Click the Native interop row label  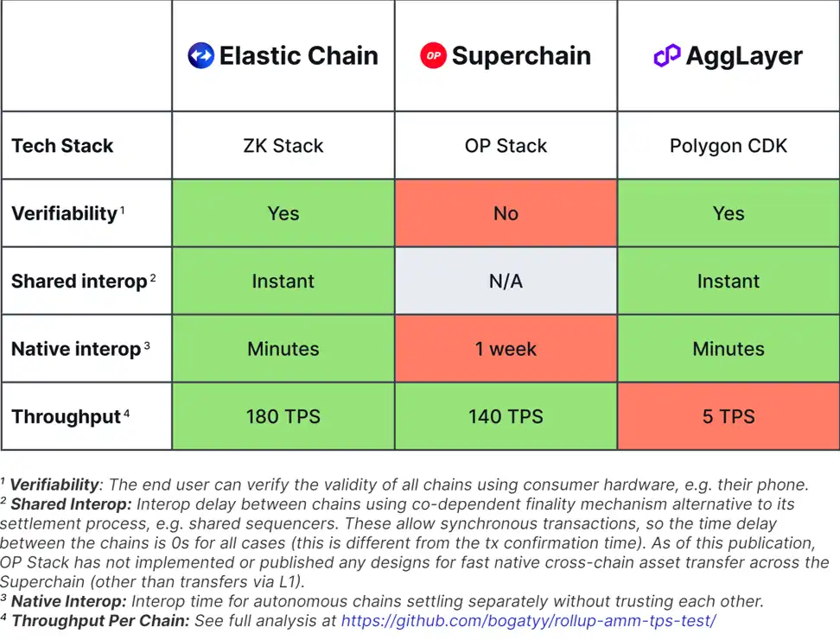pyautogui.click(x=76, y=349)
